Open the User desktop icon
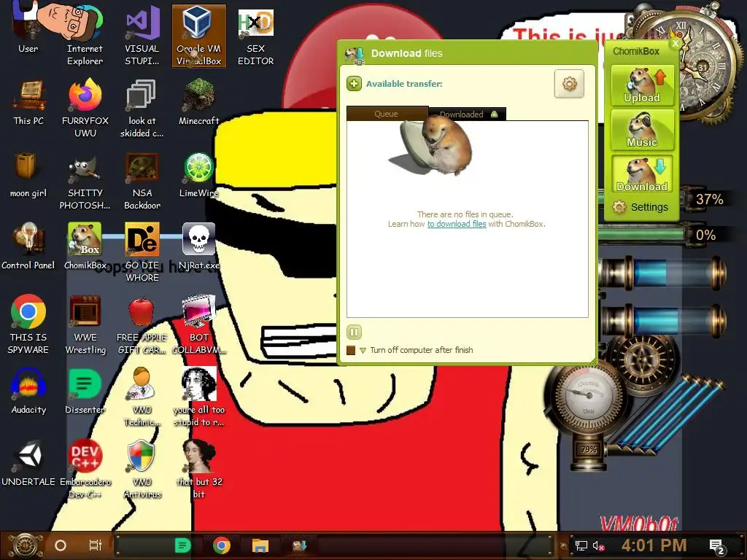 [28, 28]
